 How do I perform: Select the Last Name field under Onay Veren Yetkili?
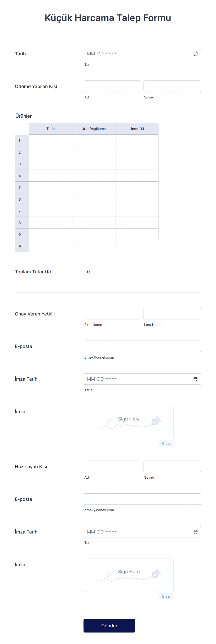pos(172,313)
